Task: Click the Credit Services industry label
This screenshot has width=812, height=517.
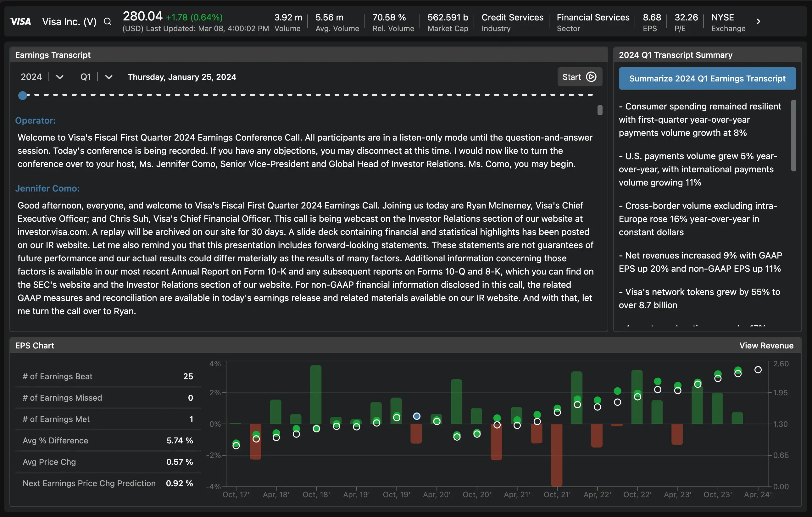Action: point(512,17)
